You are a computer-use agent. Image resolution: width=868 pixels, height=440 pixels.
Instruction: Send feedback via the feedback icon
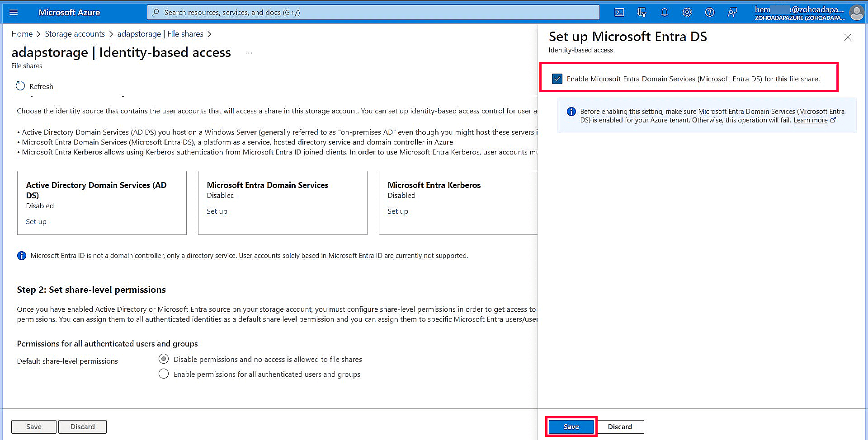pos(732,12)
